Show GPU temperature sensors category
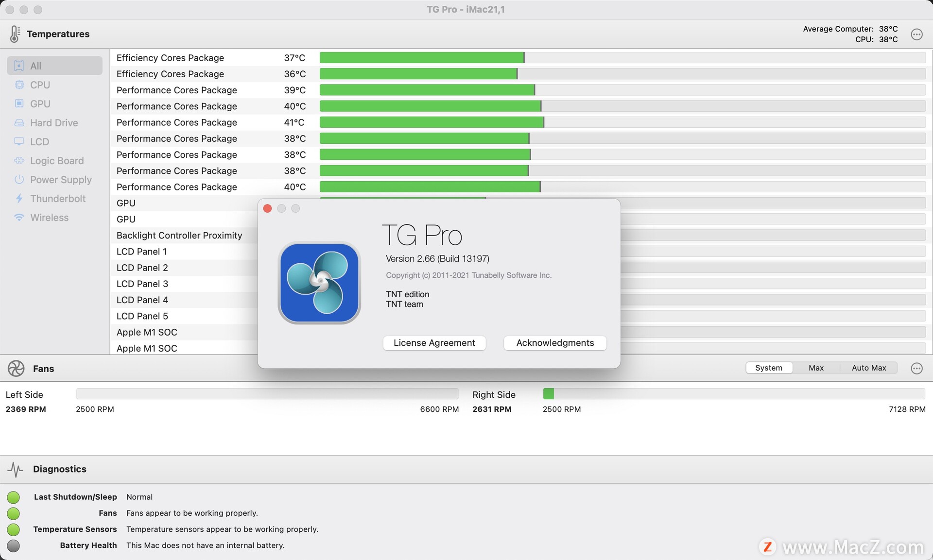 point(54,103)
